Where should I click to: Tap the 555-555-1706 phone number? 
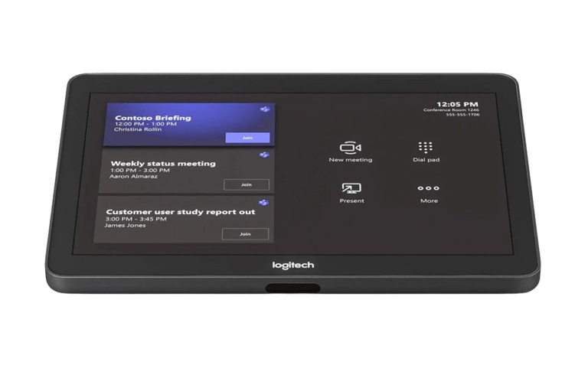(462, 115)
